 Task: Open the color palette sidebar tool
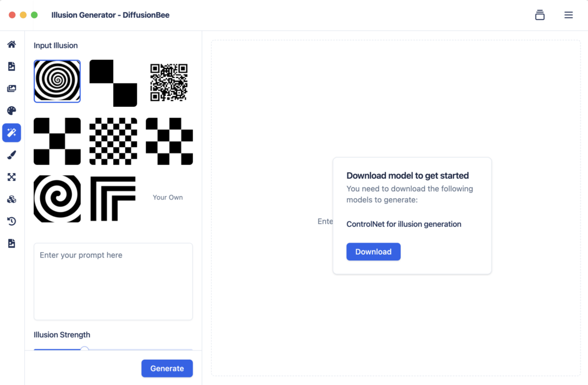[x=11, y=111]
